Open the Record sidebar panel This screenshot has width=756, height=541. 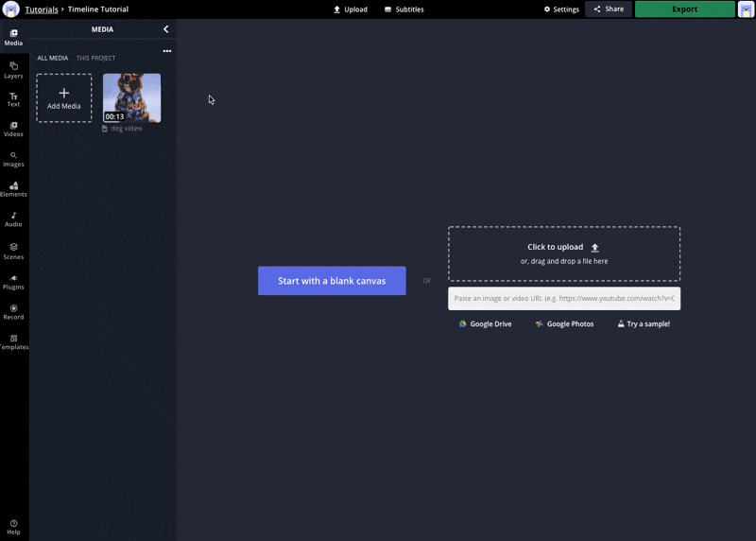(x=13, y=311)
